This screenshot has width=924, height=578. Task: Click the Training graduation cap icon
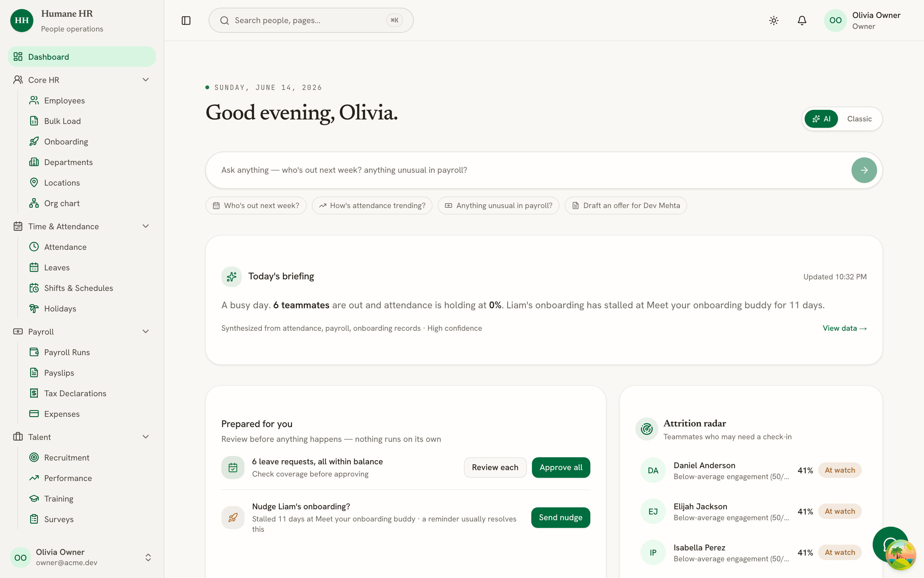tap(34, 498)
